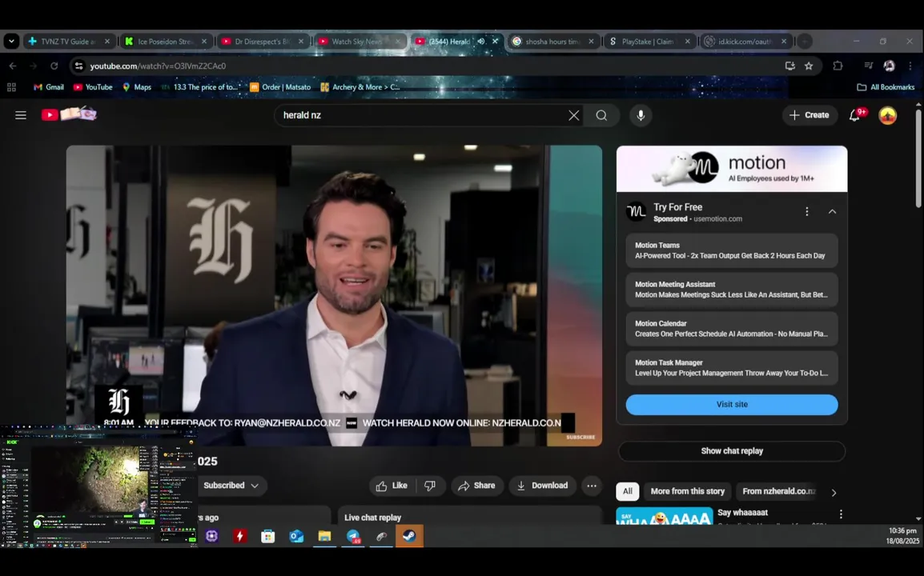Start voice search with the microphone

tap(641, 115)
